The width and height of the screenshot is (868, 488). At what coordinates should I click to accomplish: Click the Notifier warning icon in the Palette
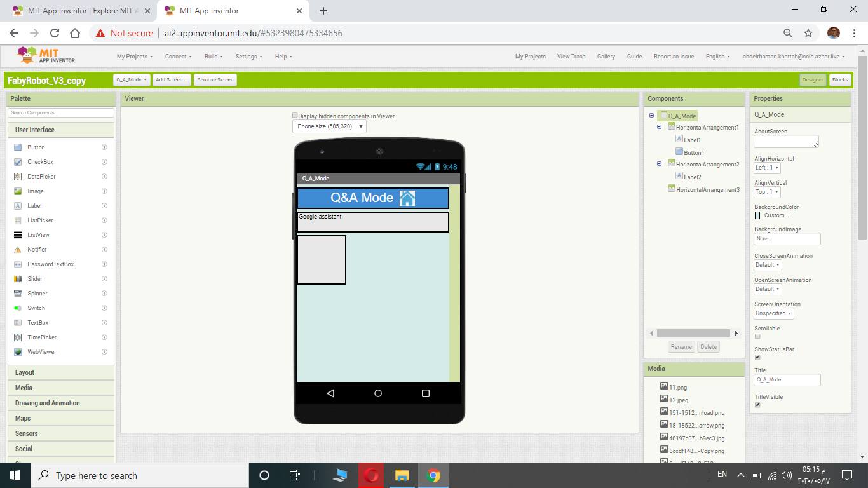[18, 250]
